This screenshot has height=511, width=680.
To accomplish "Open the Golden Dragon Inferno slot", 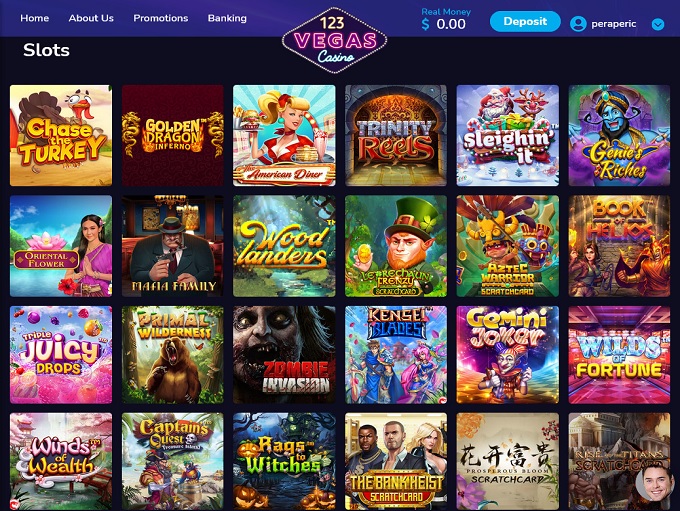I will pos(173,135).
